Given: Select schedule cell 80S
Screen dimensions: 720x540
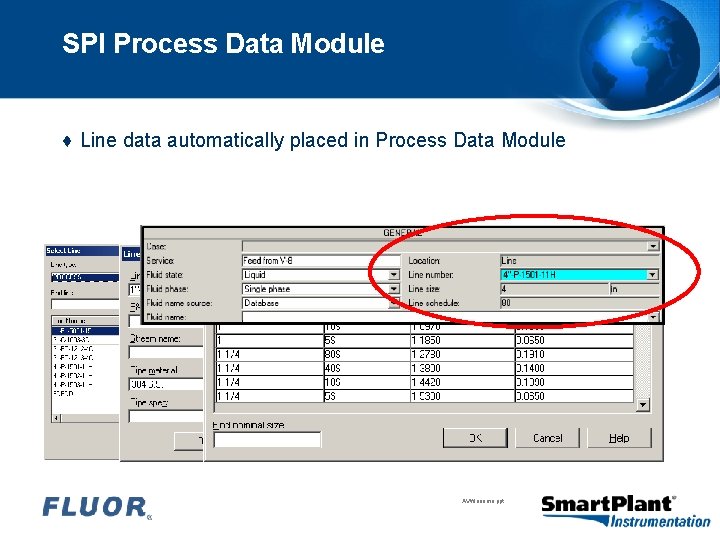Looking at the screenshot, I should 367,354.
